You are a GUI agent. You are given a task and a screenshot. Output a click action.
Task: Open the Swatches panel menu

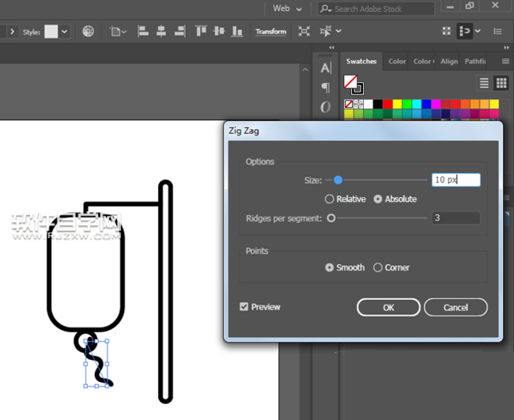click(505, 61)
